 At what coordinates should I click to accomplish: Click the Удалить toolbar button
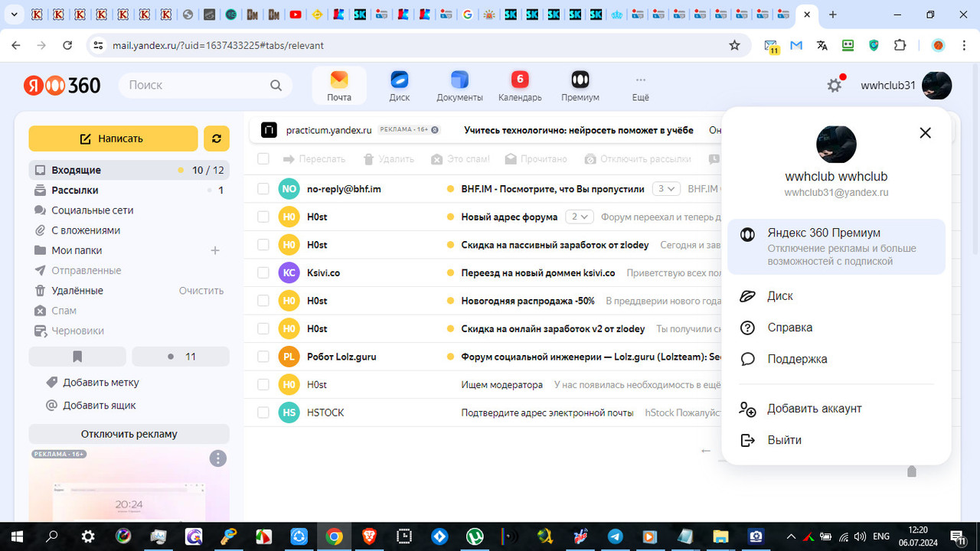point(388,159)
